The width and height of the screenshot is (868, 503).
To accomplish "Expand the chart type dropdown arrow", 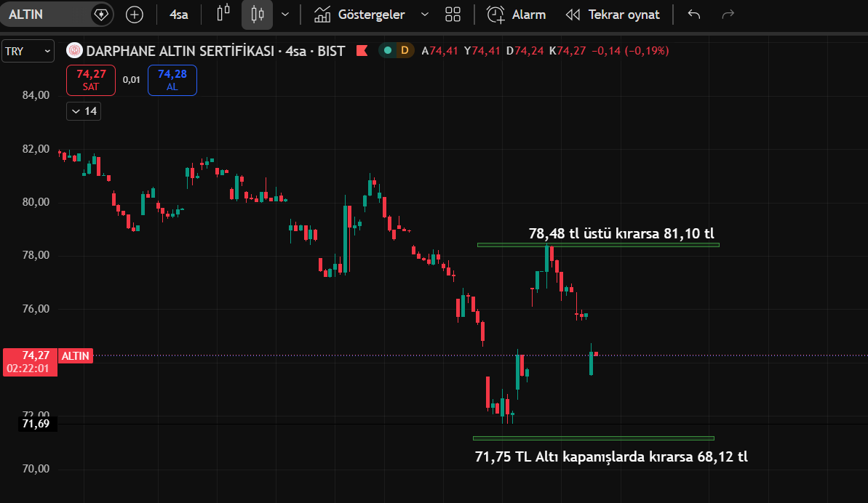I will point(285,15).
